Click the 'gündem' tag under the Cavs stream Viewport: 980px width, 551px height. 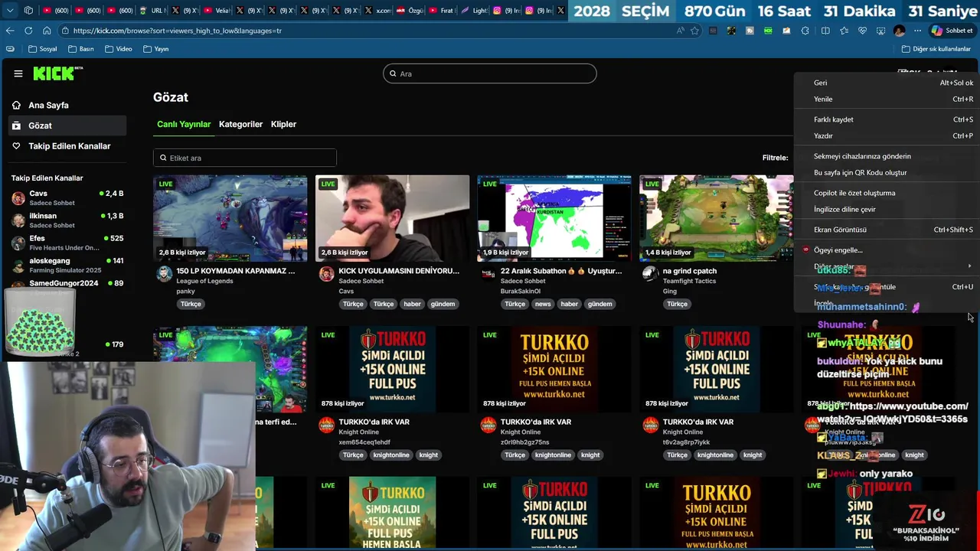(443, 304)
